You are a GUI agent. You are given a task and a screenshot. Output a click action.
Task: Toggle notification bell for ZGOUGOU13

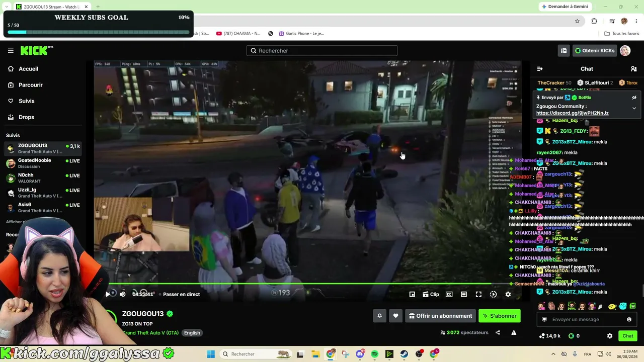pos(379,316)
